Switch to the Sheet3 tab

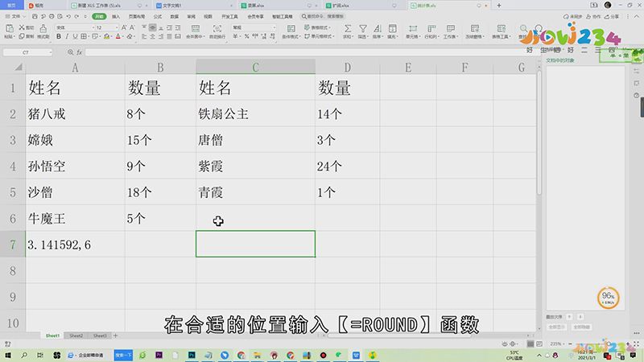(100, 335)
